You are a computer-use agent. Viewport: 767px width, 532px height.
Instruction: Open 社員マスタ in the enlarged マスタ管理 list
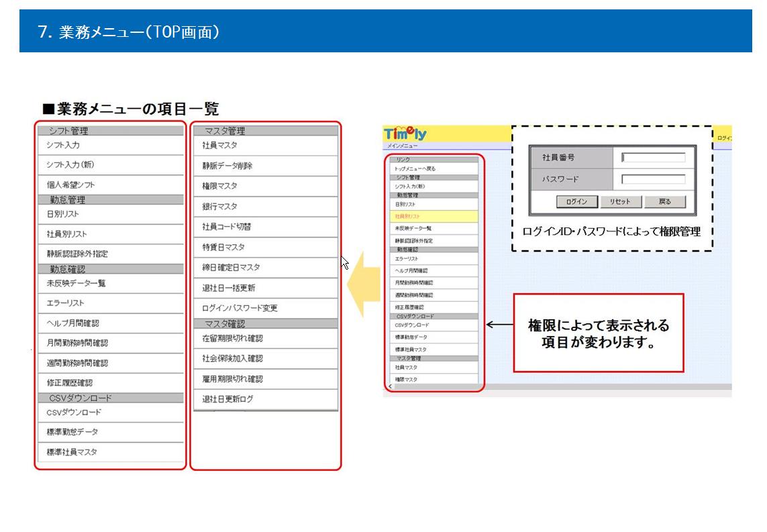pos(266,146)
